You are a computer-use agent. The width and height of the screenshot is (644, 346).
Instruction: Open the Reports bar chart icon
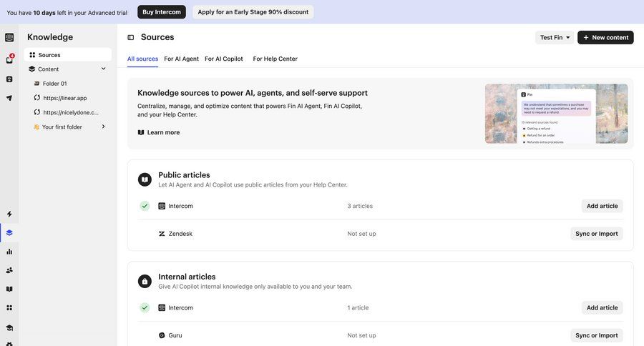(9, 252)
